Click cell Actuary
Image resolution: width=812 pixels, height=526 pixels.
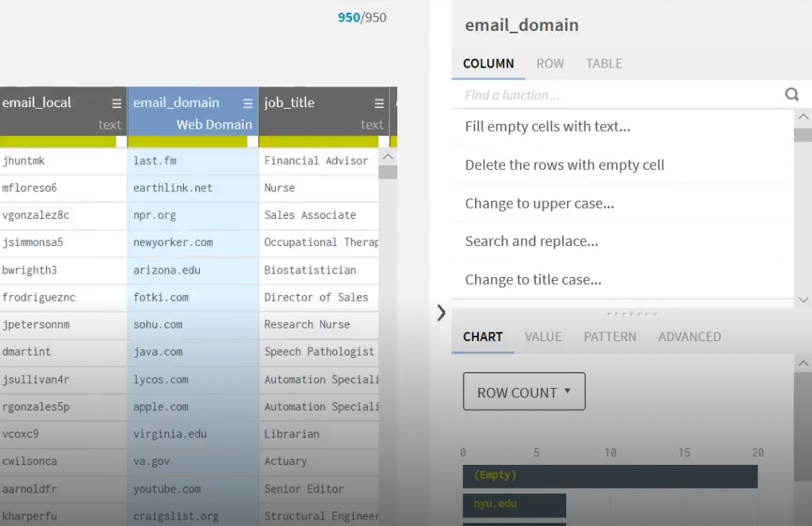[319, 461]
